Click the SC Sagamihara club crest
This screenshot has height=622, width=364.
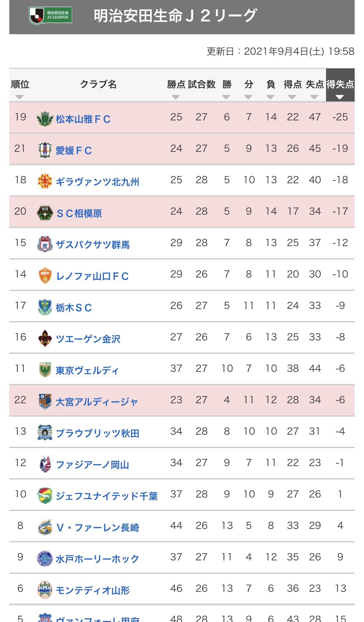click(45, 213)
